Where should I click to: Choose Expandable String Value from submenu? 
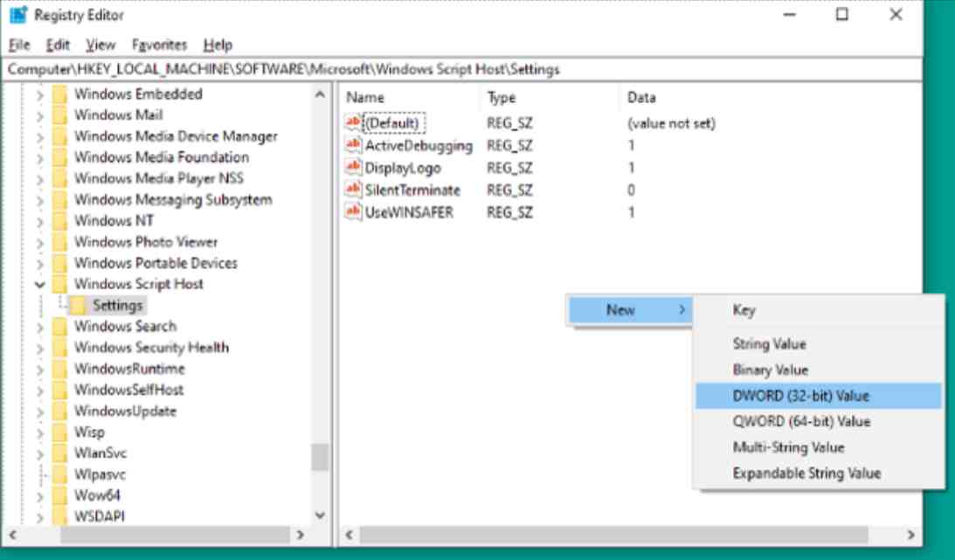point(819,474)
